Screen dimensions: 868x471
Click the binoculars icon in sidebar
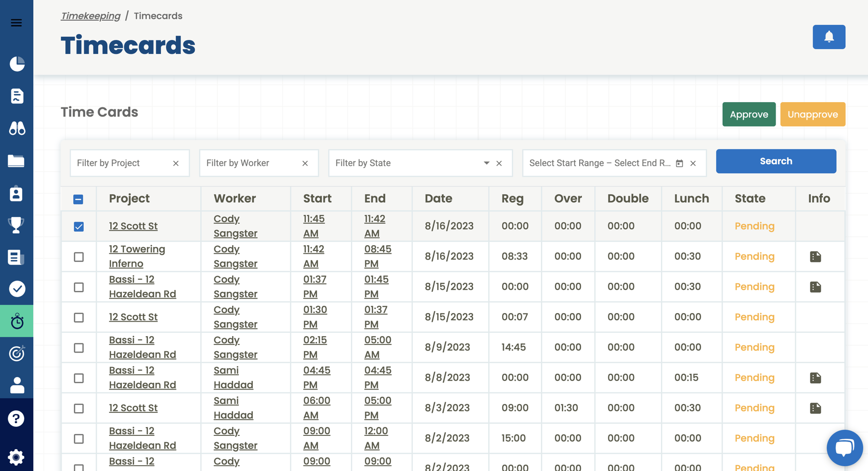pos(17,128)
